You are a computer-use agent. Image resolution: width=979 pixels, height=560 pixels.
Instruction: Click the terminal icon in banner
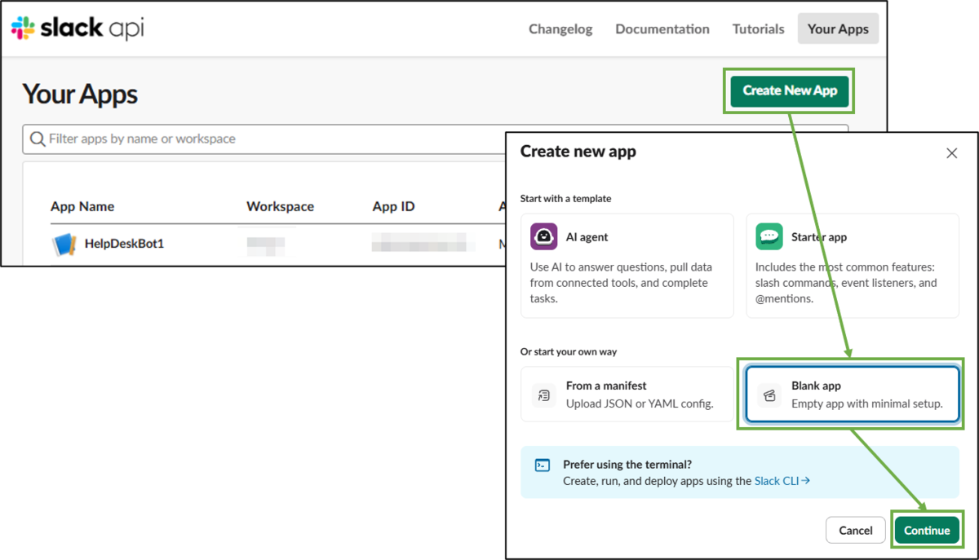click(543, 465)
